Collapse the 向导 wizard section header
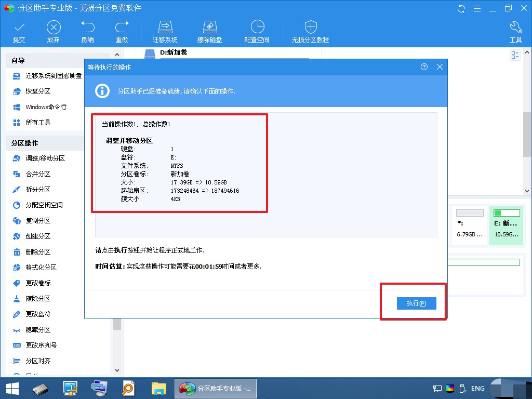 coord(45,61)
